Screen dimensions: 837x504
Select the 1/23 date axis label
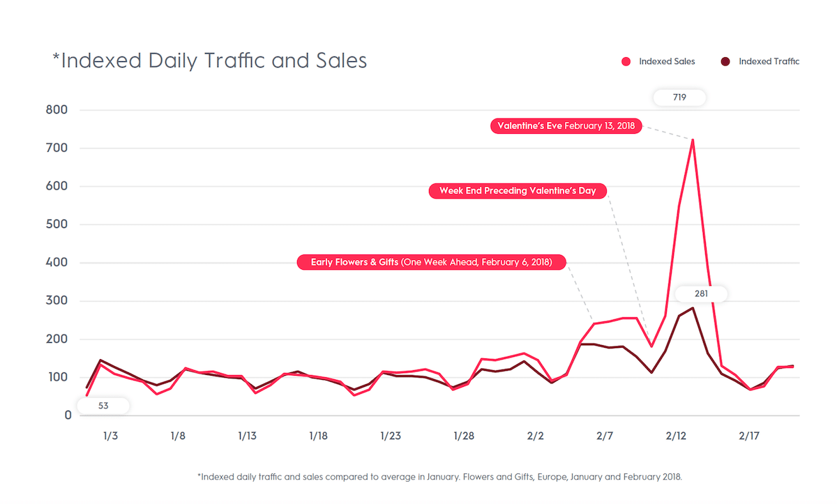(391, 436)
